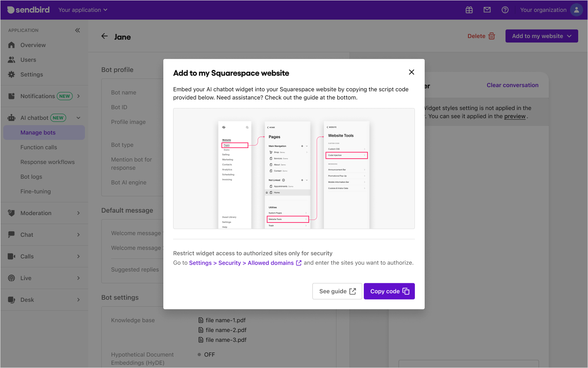Click the Calls video icon in sidebar
The image size is (588, 368).
pyautogui.click(x=11, y=256)
